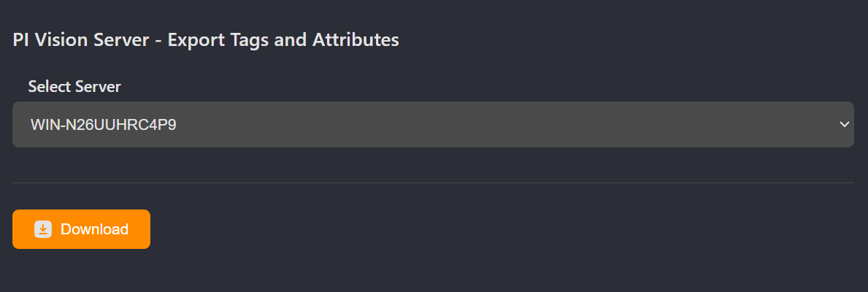Click the PI Vision Server page heading
868x292 pixels.
coord(206,39)
